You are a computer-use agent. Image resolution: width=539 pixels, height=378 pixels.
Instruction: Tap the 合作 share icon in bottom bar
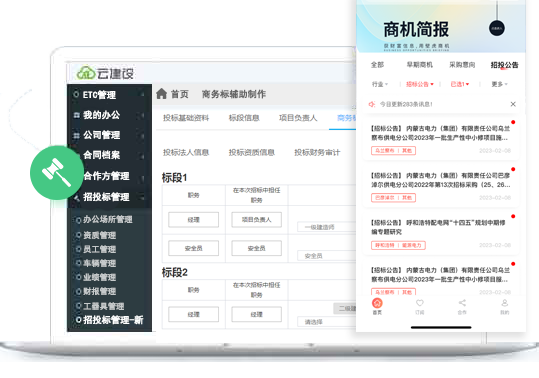point(462,303)
